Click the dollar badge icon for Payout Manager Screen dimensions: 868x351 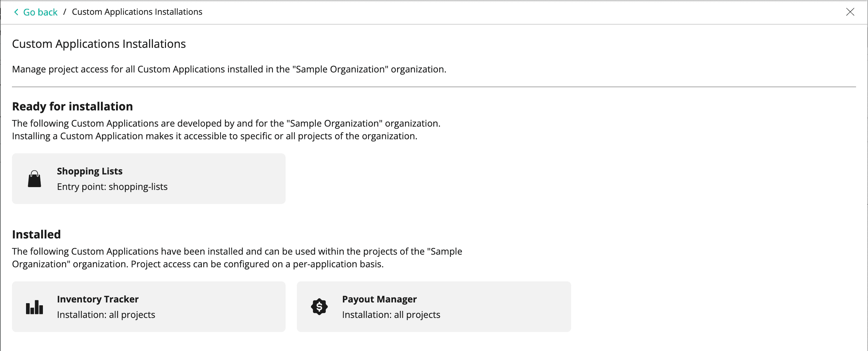319,307
